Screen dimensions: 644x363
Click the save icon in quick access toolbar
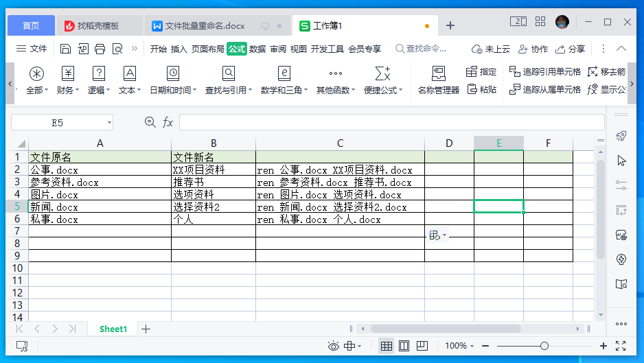click(65, 49)
